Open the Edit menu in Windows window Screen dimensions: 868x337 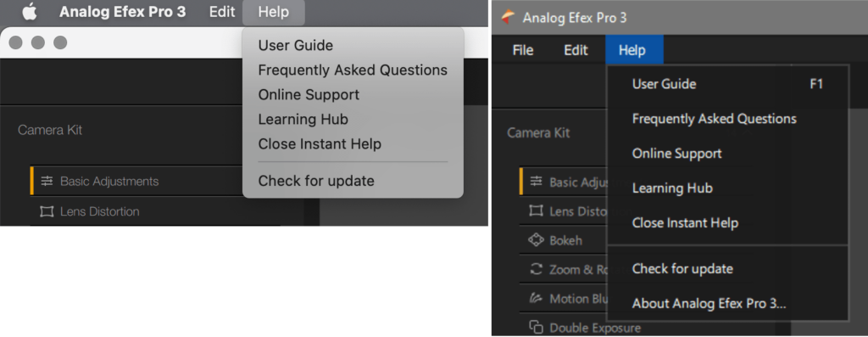[576, 50]
